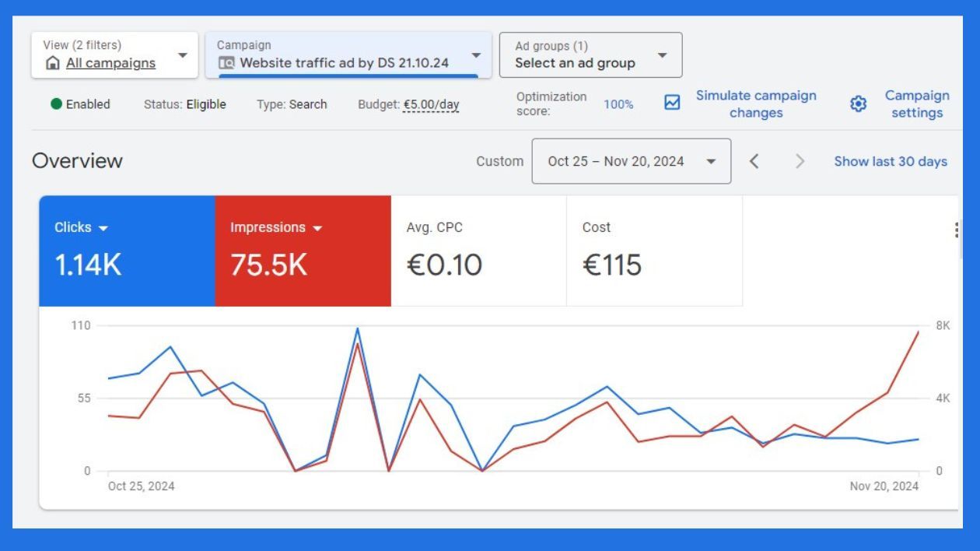Click the Nov 20, 2024 axis label

pos(884,486)
